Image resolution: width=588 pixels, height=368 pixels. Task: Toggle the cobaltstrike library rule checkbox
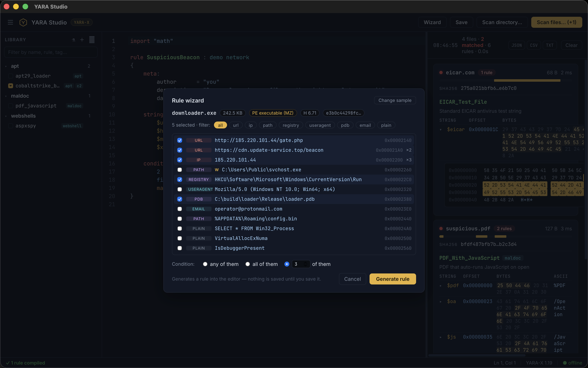(10, 86)
